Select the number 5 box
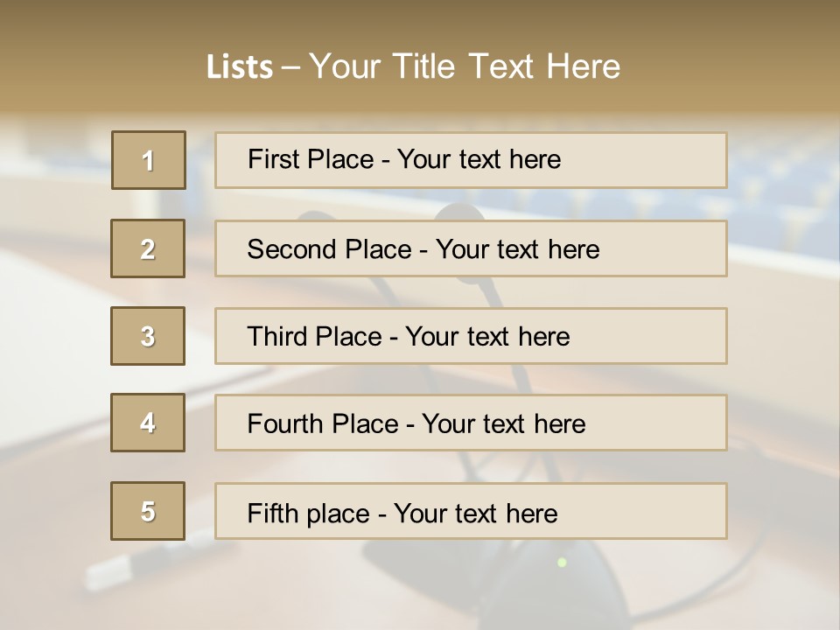This screenshot has width=840, height=630. pyautogui.click(x=148, y=511)
